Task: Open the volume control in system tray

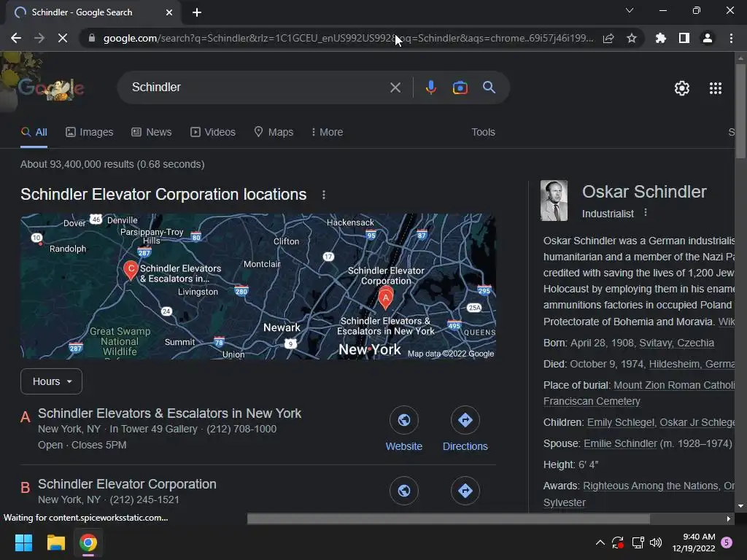Action: pyautogui.click(x=656, y=542)
